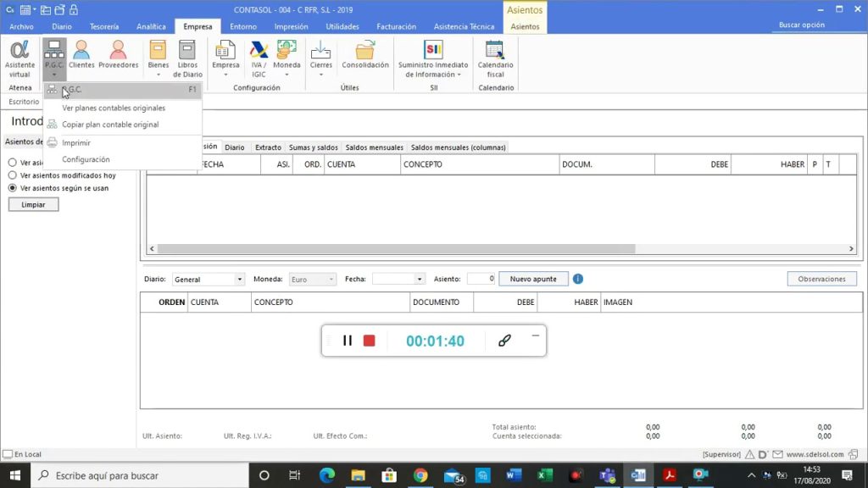Expand the Cierres dropdown arrow
This screenshot has width=868, height=488.
(x=321, y=75)
